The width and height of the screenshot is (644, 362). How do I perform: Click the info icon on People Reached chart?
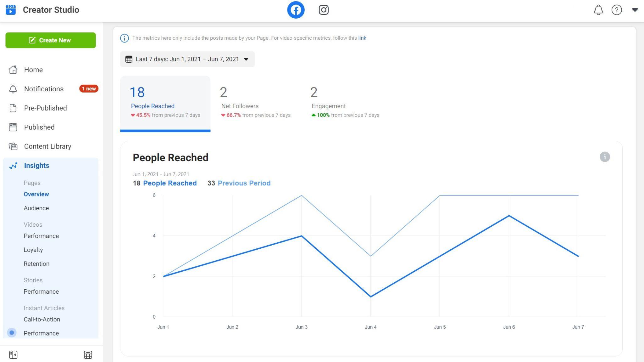point(605,157)
